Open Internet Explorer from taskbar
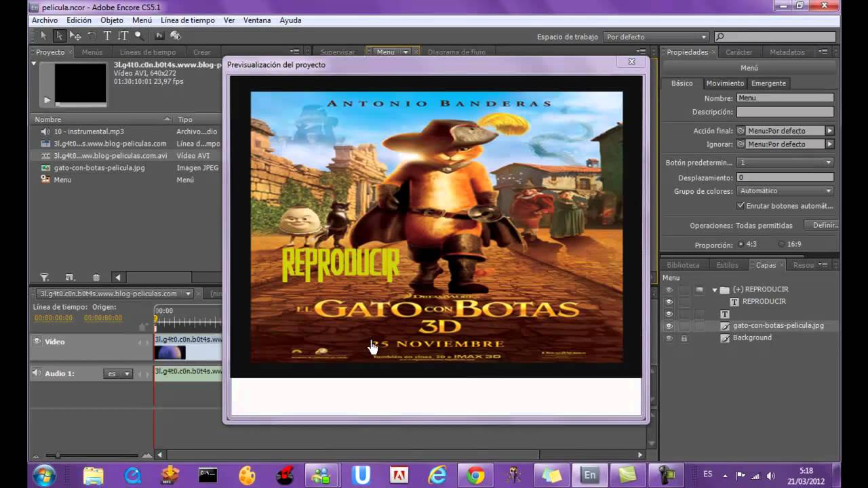The image size is (868, 488). [x=437, y=475]
